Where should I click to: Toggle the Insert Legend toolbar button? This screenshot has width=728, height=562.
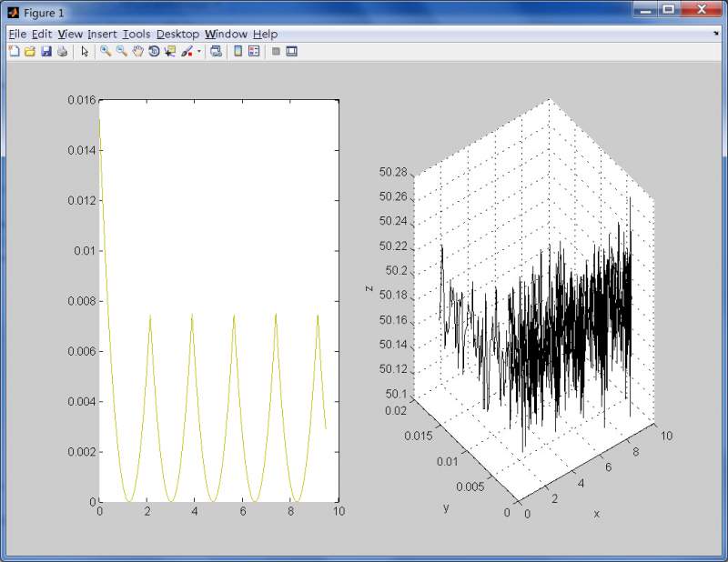pyautogui.click(x=254, y=52)
